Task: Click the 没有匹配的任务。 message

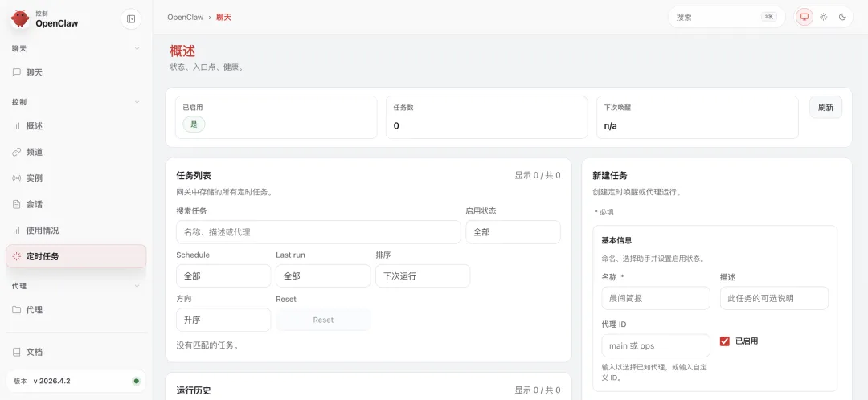Action: [x=207, y=345]
